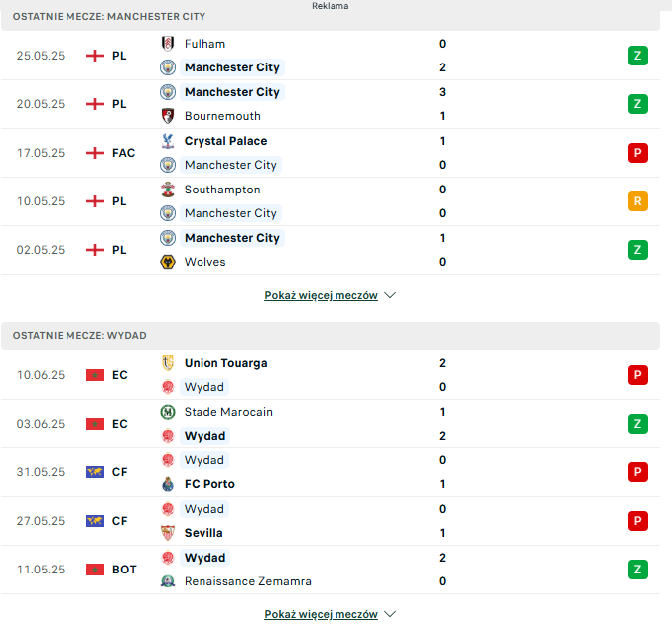The width and height of the screenshot is (672, 636).
Task: Click orange R badge for Southampton match
Action: (637, 201)
